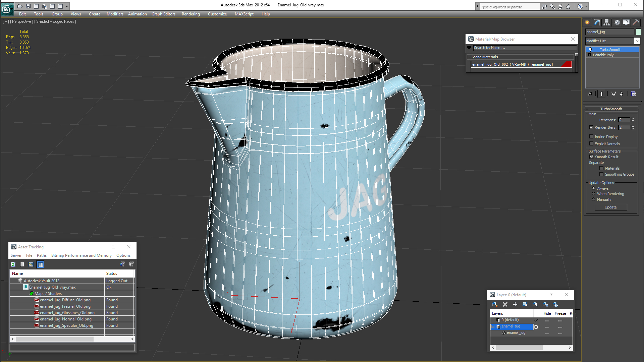Click Hide/Unhide All Layers icon

click(546, 304)
